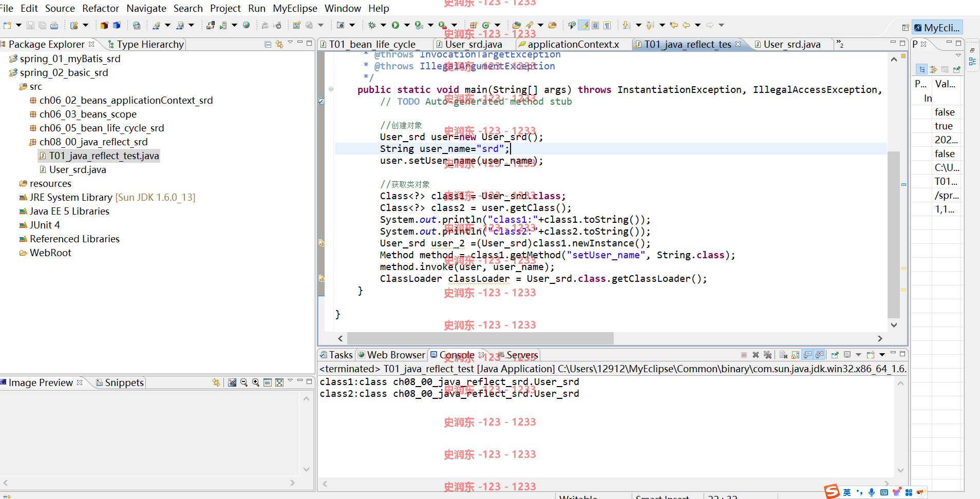Open Next Annotation dropdown arrow
Image resolution: width=980 pixels, height=499 pixels.
tap(638, 25)
